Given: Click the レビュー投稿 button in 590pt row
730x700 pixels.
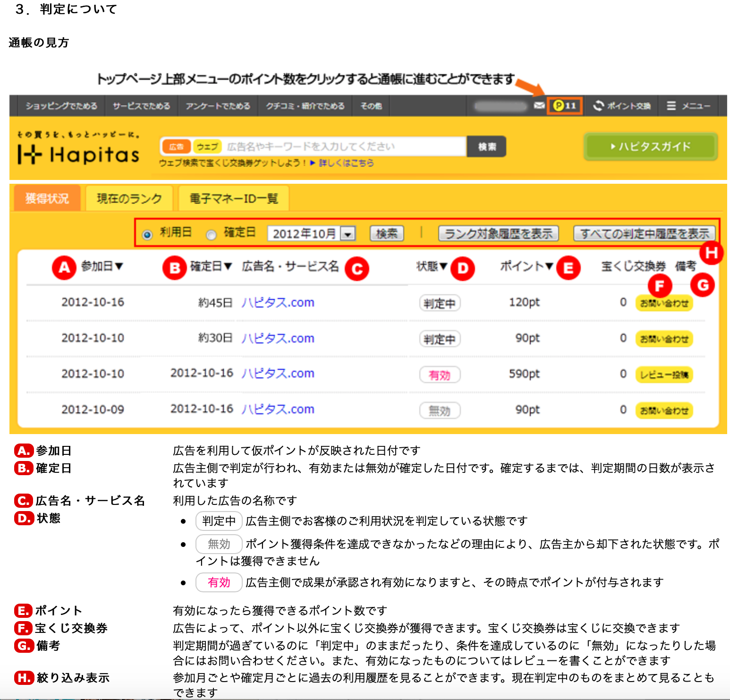Looking at the screenshot, I should pos(664,375).
